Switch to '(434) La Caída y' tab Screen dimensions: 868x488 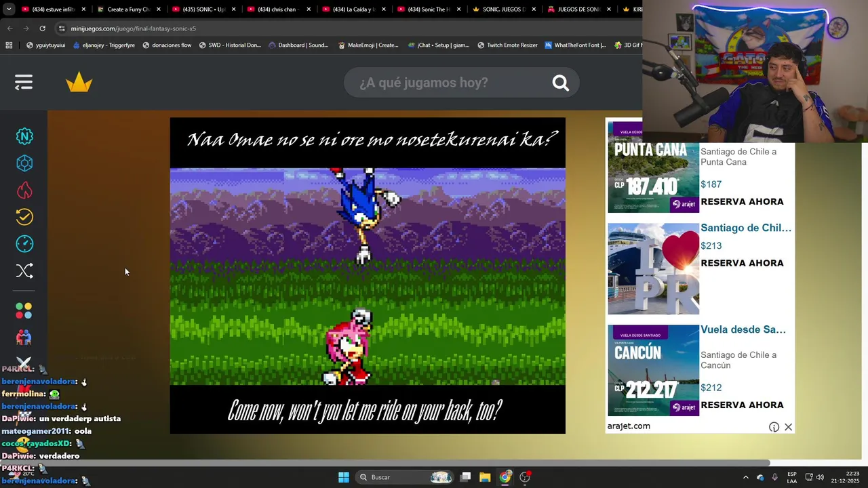[x=355, y=9]
